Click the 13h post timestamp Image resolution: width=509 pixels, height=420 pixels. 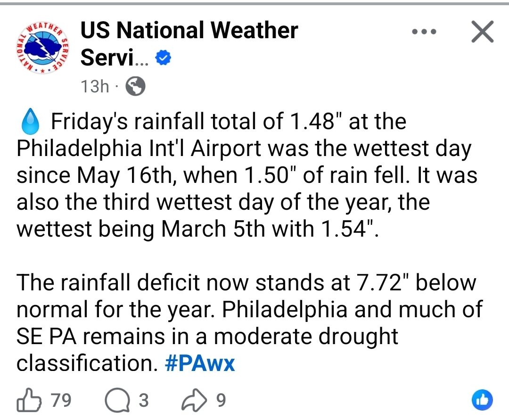pos(95,87)
